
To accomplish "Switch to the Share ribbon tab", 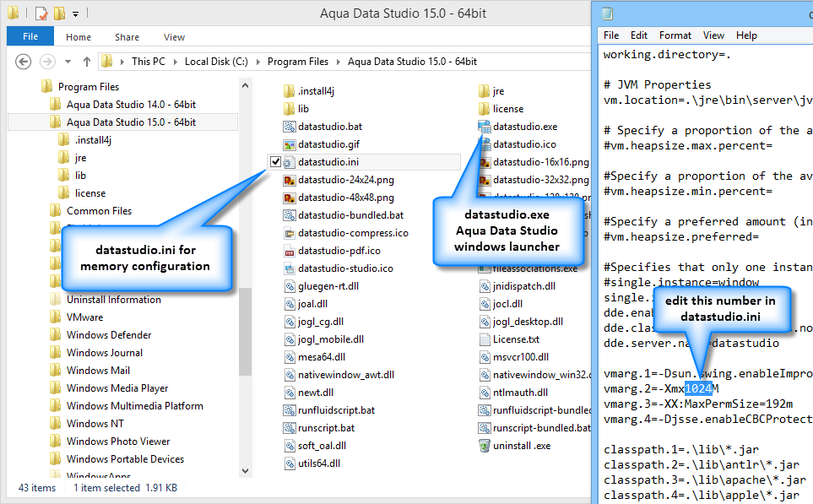I will click(x=127, y=37).
